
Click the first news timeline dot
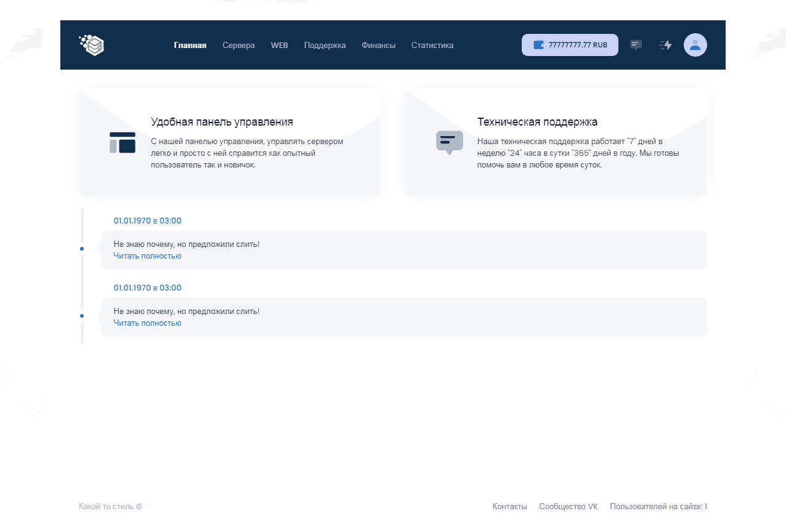82,249
